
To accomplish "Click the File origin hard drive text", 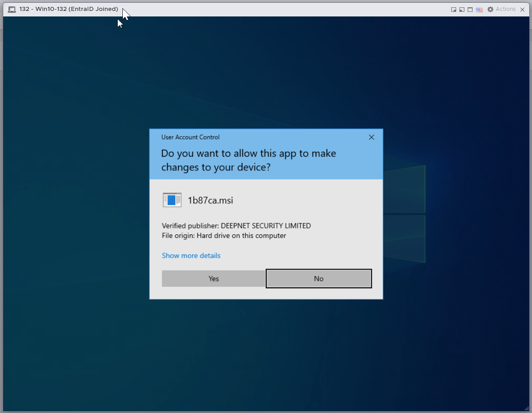I will [x=224, y=236].
